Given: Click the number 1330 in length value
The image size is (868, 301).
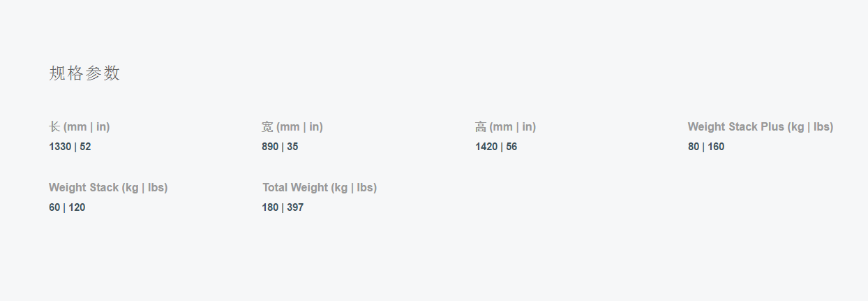Looking at the screenshot, I should click(x=60, y=147).
